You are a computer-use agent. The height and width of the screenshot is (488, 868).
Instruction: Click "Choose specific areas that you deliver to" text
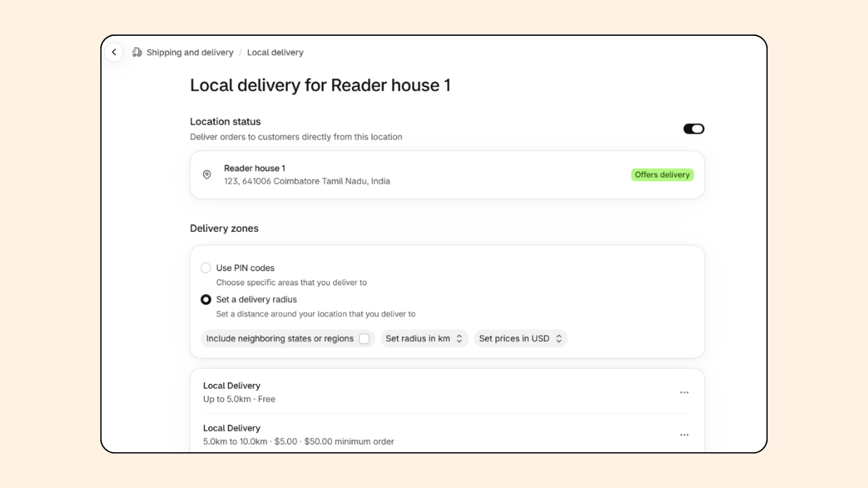tap(292, 283)
